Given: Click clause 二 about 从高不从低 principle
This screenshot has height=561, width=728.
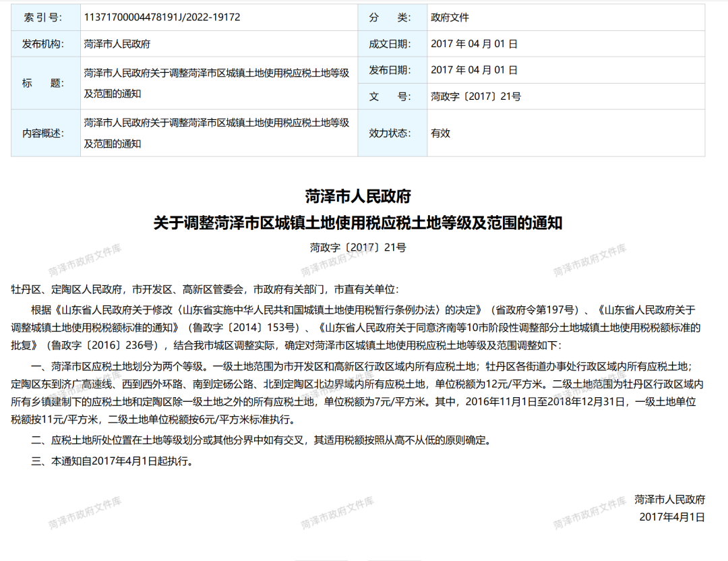Looking at the screenshot, I should (x=260, y=441).
